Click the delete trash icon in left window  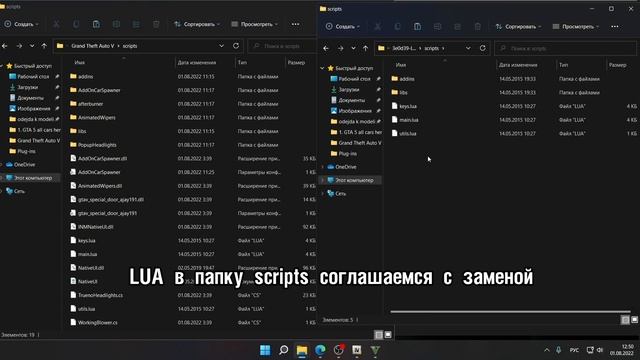click(x=156, y=24)
